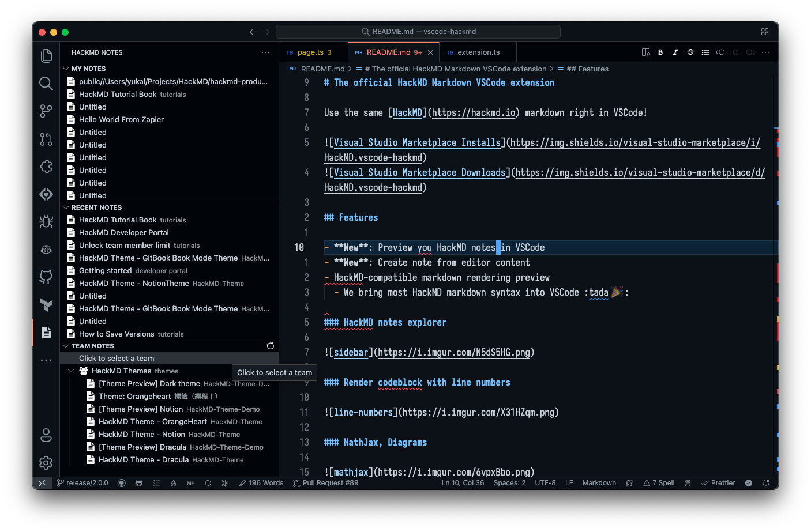The height and width of the screenshot is (532, 811).
Task: Click the i.imgur.com/N5dS5HG.png sidebar link
Action: 454,353
